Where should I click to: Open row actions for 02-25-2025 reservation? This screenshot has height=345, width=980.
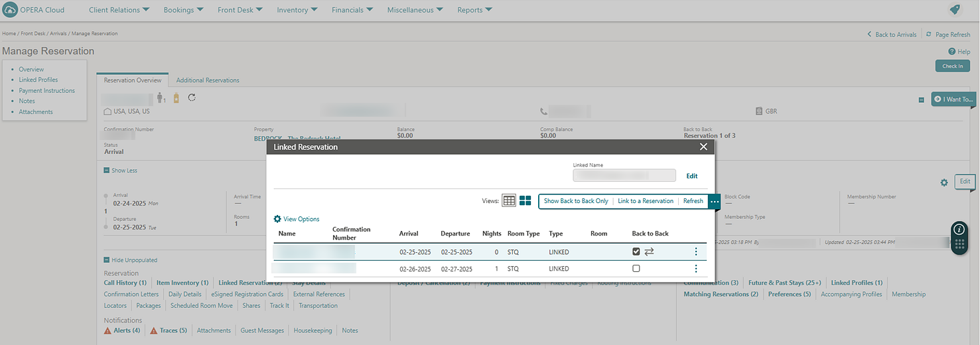click(695, 251)
